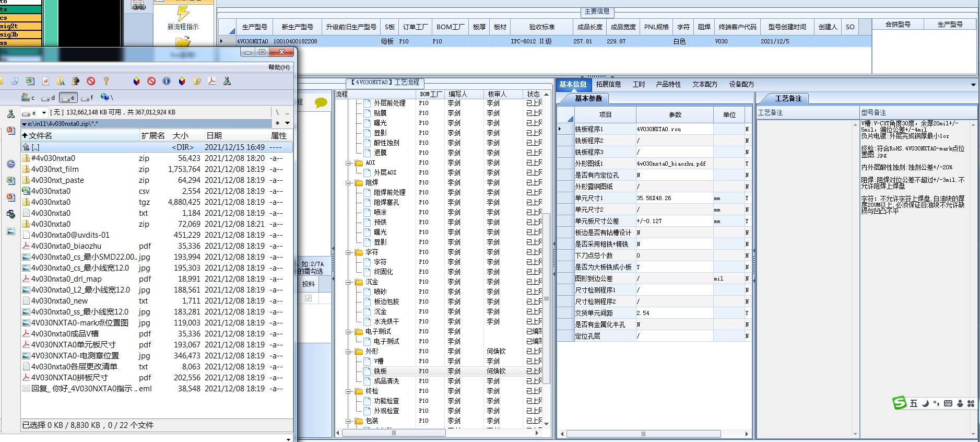Select the 基本参数 tab

pyautogui.click(x=588, y=98)
